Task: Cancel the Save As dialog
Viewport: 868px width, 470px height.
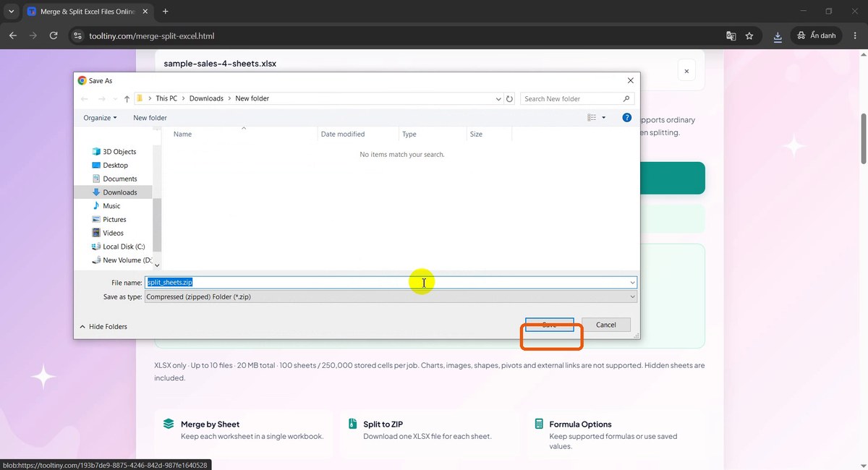Action: pyautogui.click(x=606, y=325)
